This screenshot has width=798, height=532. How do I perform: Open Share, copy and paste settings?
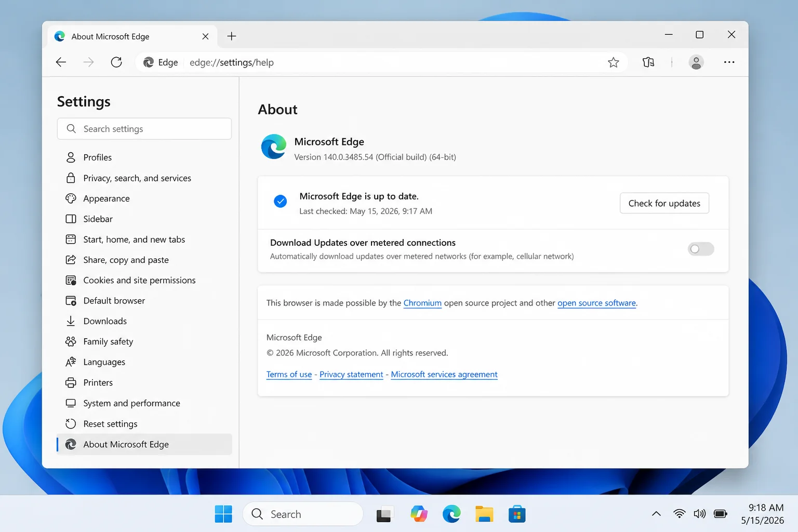click(x=144, y=260)
